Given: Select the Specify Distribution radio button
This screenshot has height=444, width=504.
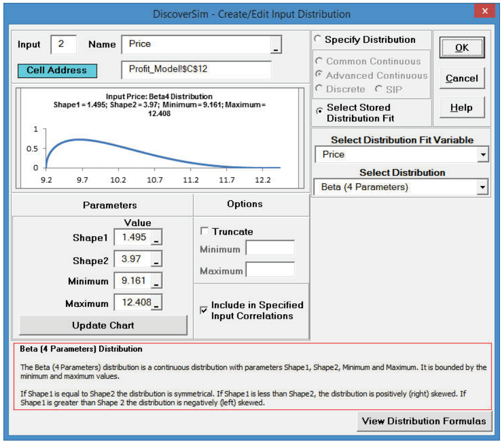Looking at the screenshot, I should coord(318,40).
